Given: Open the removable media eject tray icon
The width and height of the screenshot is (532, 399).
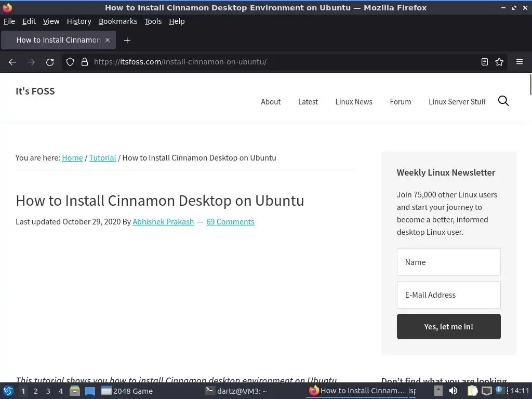Looking at the screenshot, I should (438, 391).
